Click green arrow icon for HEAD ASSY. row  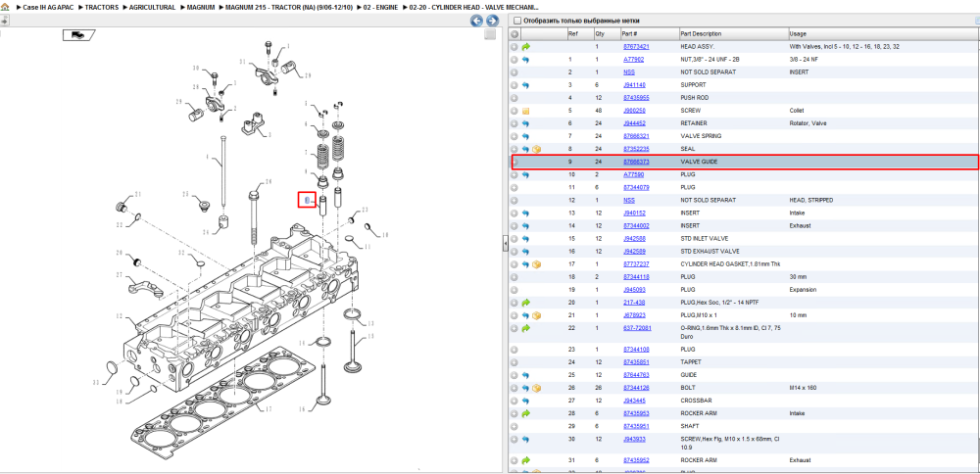[525, 47]
